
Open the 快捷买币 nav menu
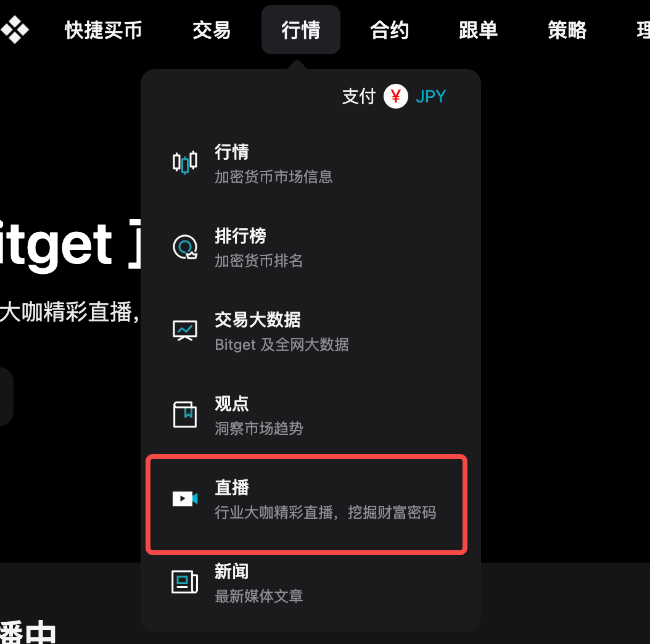103,30
